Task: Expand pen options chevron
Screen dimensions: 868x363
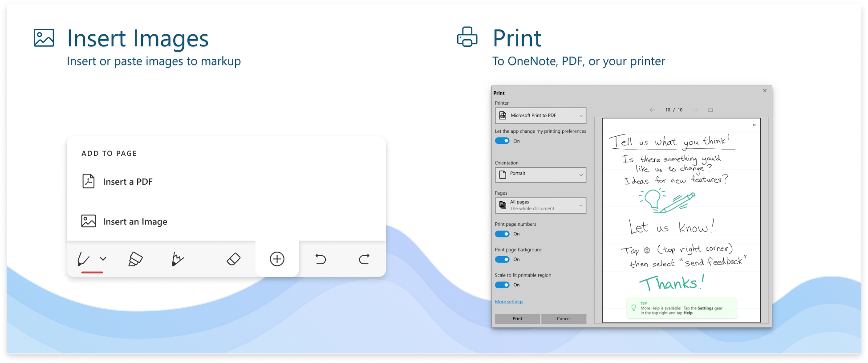Action: click(x=103, y=259)
